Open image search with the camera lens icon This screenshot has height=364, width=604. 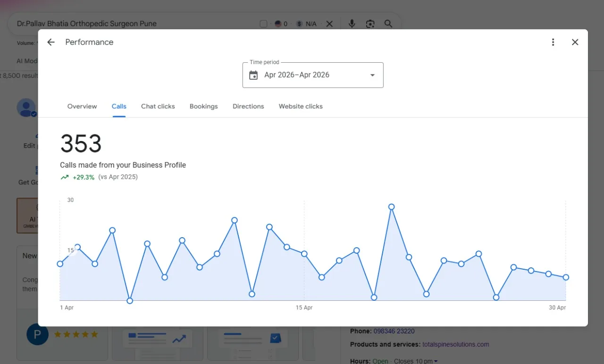pos(370,24)
